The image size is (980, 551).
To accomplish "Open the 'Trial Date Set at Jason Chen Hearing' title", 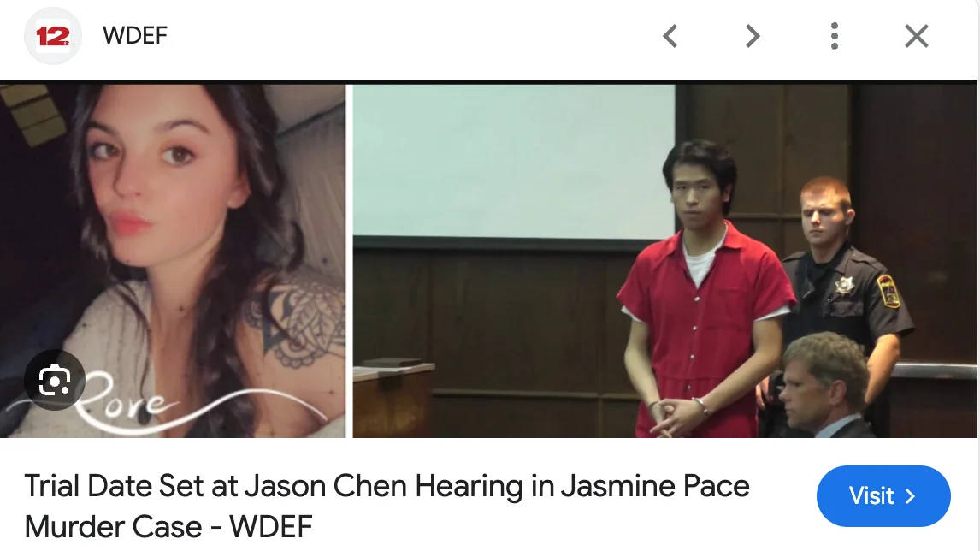I will (x=387, y=486).
